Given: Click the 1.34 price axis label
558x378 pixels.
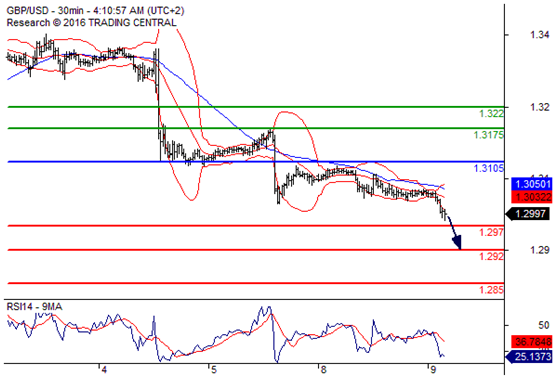Looking at the screenshot, I should click(539, 35).
